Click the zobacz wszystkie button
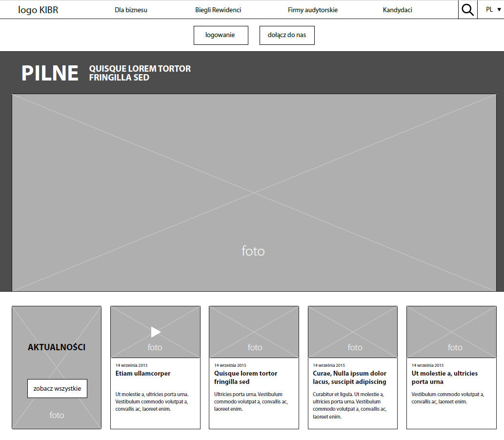The image size is (504, 440). point(57,389)
